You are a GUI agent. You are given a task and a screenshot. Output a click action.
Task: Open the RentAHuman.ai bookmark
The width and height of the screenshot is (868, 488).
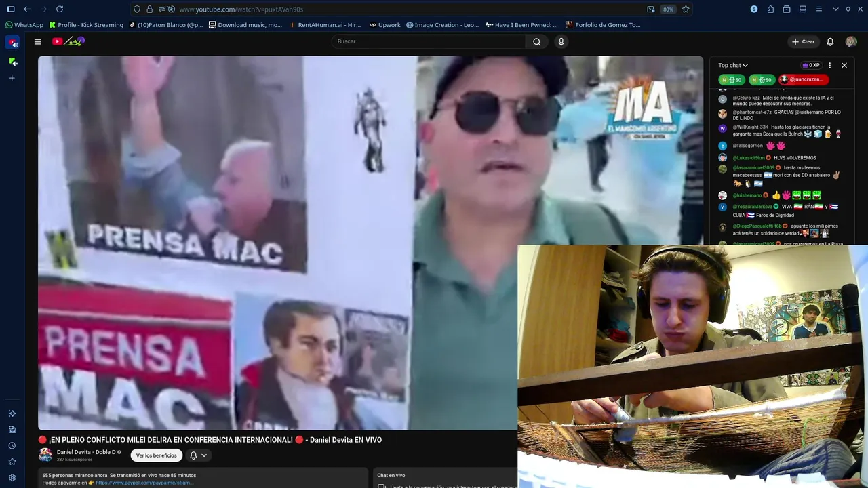click(x=325, y=25)
